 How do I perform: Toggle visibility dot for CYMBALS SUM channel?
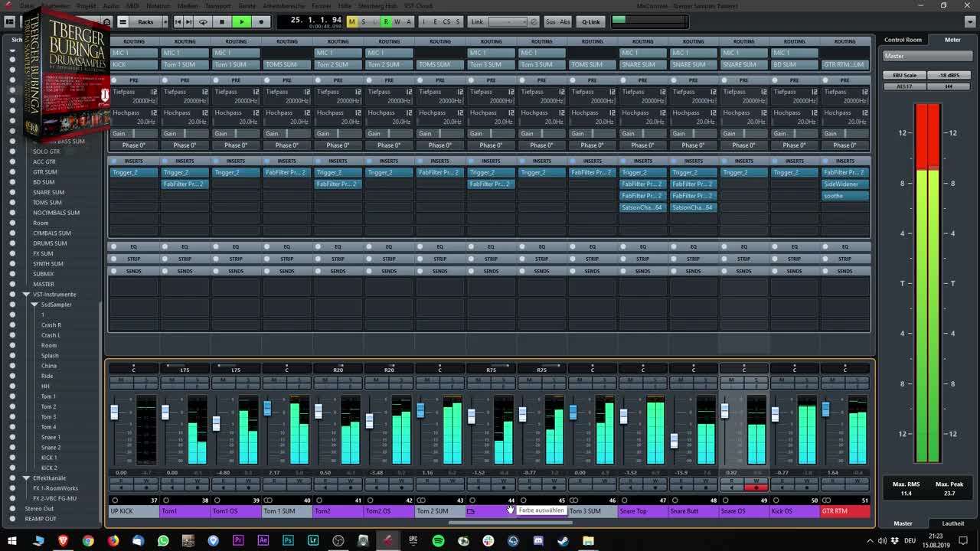tap(12, 233)
